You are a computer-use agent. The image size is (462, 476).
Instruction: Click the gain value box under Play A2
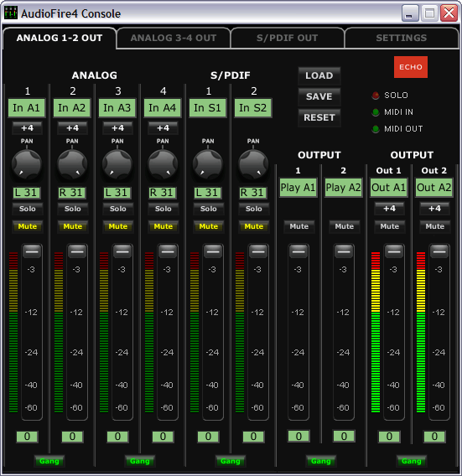[x=344, y=437]
